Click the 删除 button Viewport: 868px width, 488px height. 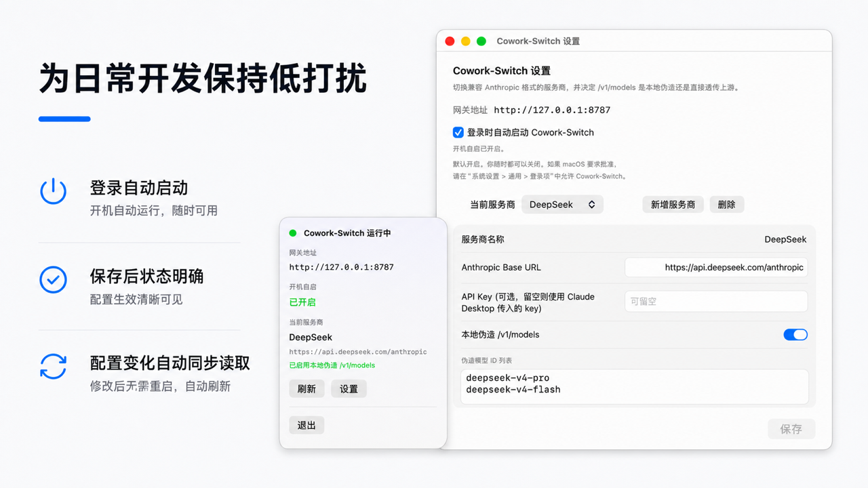726,205
